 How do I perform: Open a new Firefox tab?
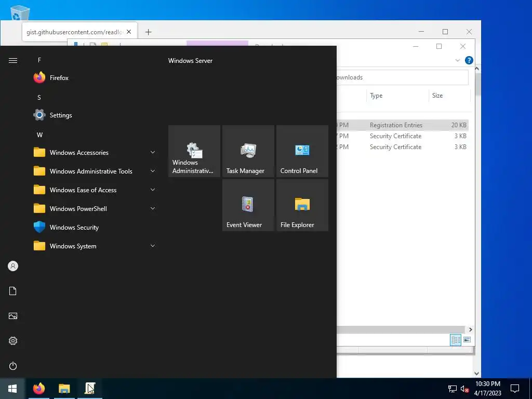pos(148,32)
